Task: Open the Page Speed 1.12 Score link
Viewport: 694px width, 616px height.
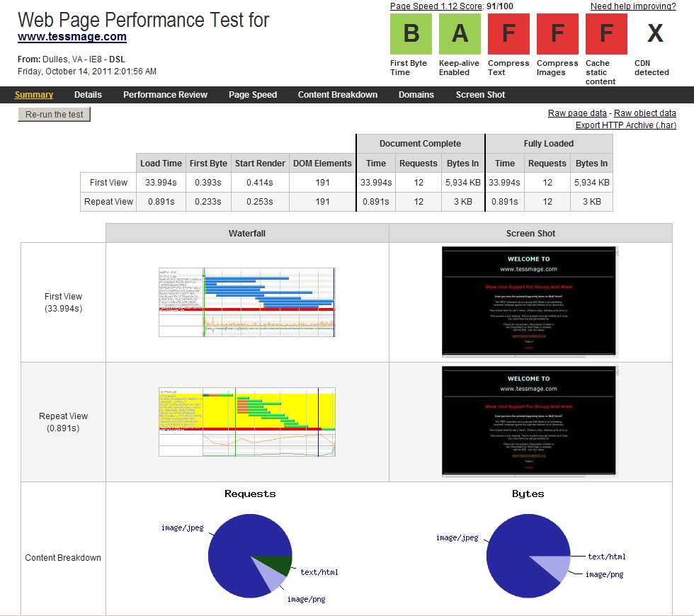Action: tap(436, 6)
